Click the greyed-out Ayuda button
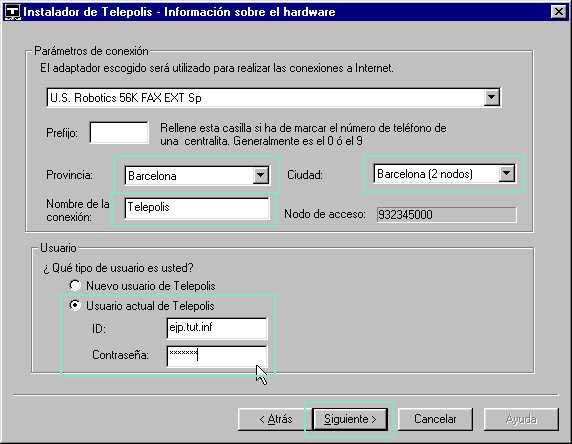This screenshot has width=572, height=444. point(521,419)
